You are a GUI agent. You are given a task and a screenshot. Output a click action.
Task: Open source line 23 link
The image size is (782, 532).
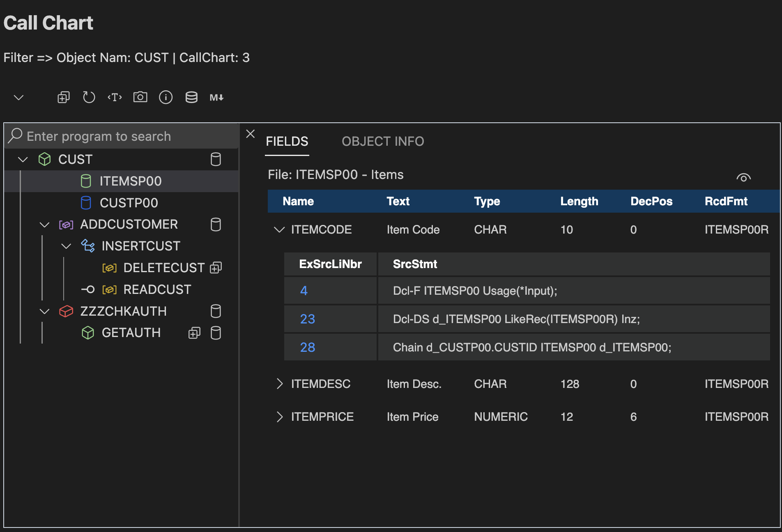[x=307, y=319]
